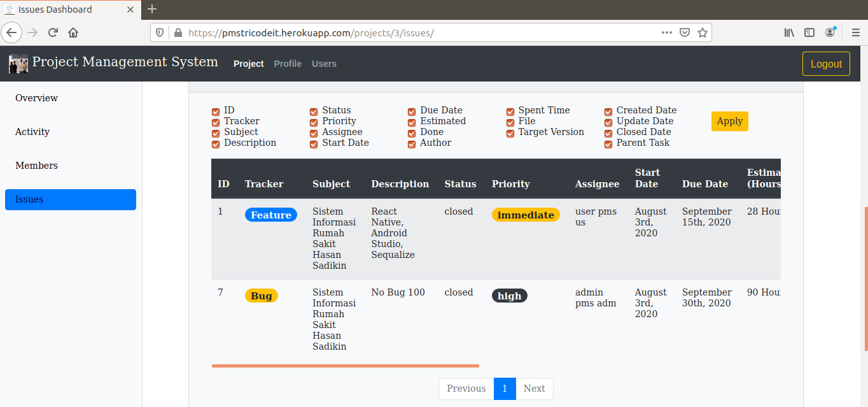
Task: Click the Apply button
Action: 729,121
